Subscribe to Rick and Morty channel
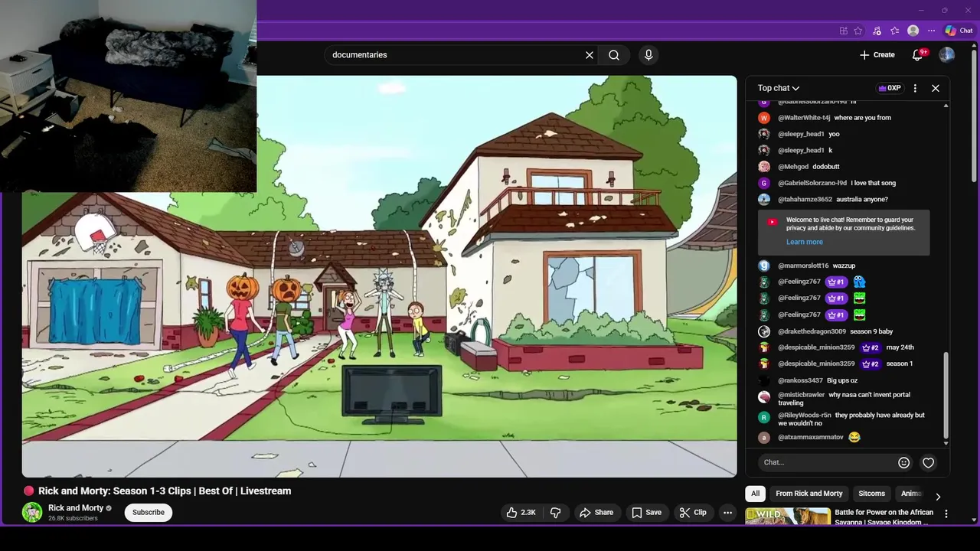 point(149,513)
